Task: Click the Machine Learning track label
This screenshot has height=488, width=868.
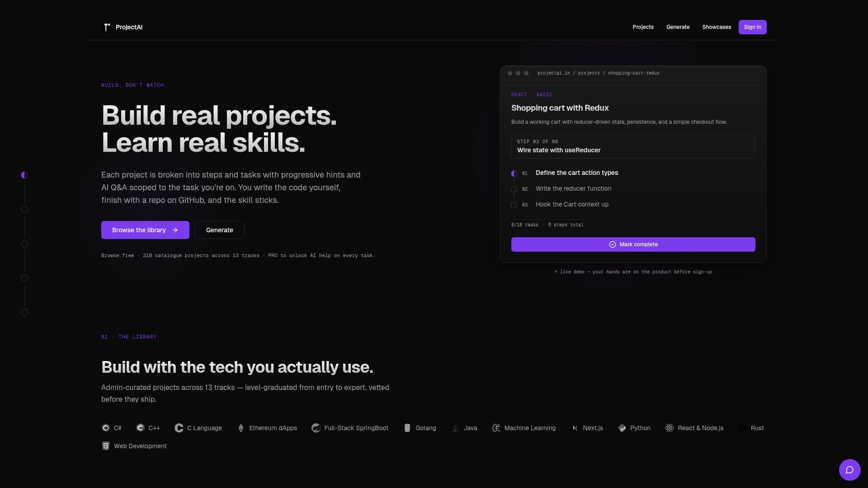Action: point(530,428)
